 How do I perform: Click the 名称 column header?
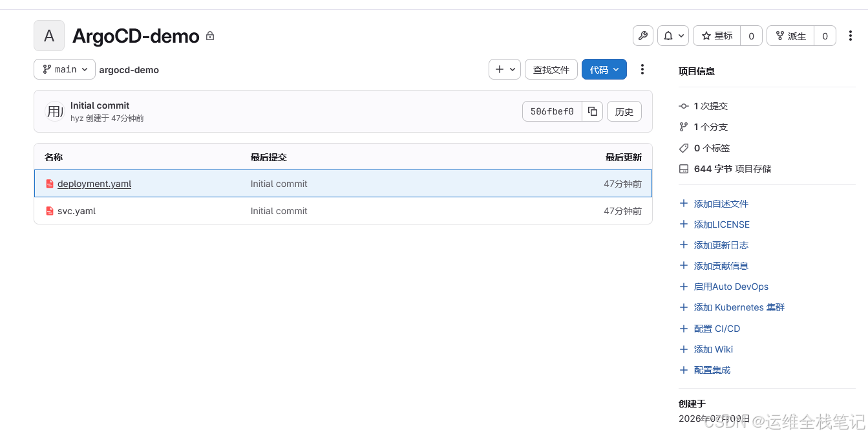pyautogui.click(x=54, y=157)
